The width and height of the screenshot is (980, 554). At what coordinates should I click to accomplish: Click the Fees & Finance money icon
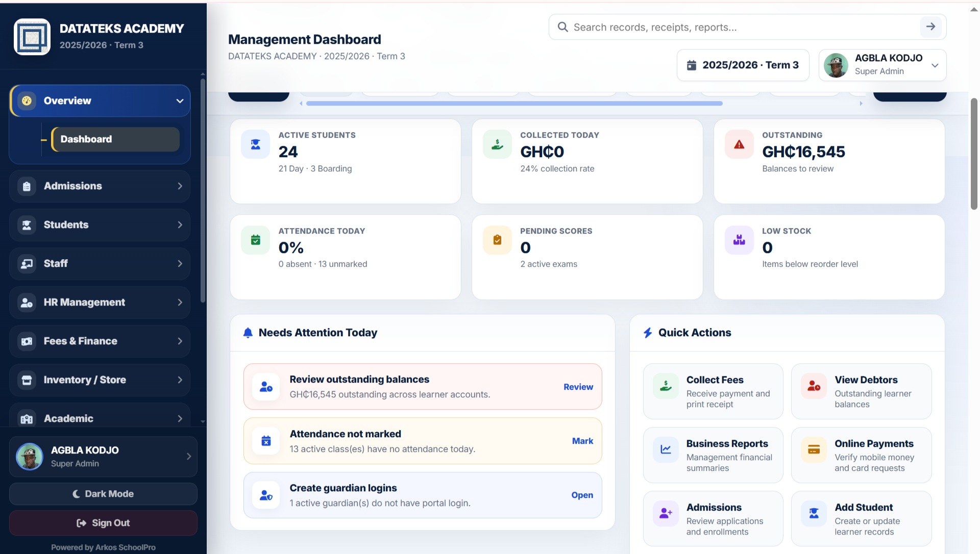[27, 341]
